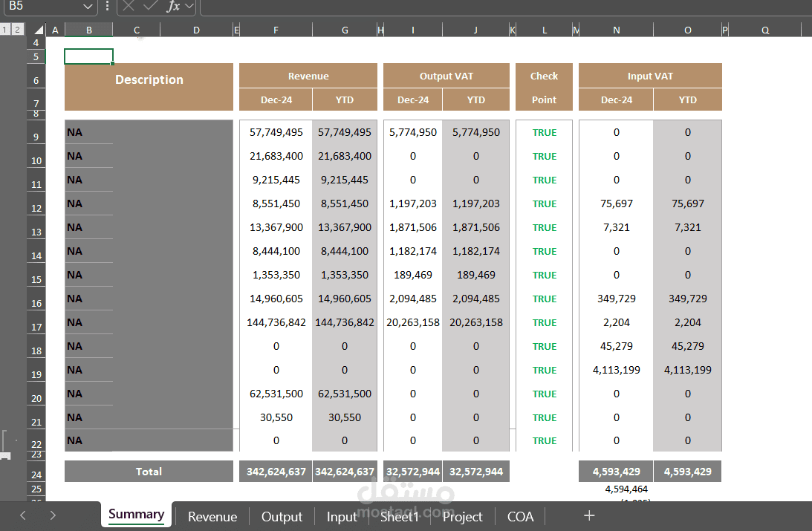Click Revenue YTD value 21,683,400
Screen dimensions: 812x531
(345, 156)
